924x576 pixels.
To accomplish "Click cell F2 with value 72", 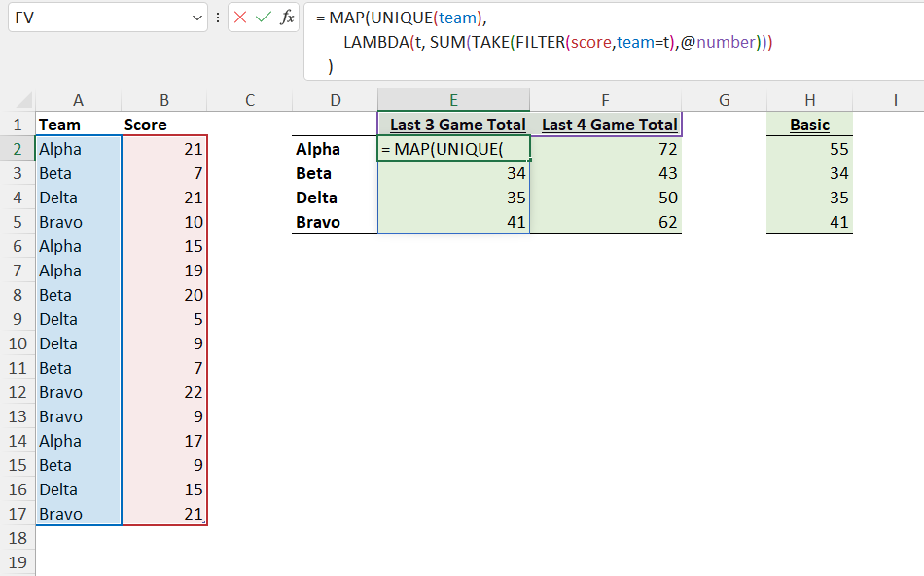I will point(606,149).
